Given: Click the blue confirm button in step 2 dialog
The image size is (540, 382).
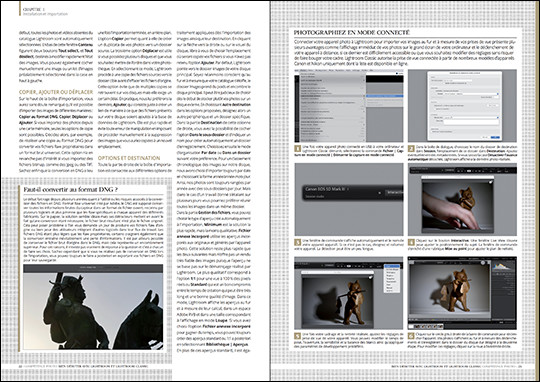Looking at the screenshot, I should [495, 137].
